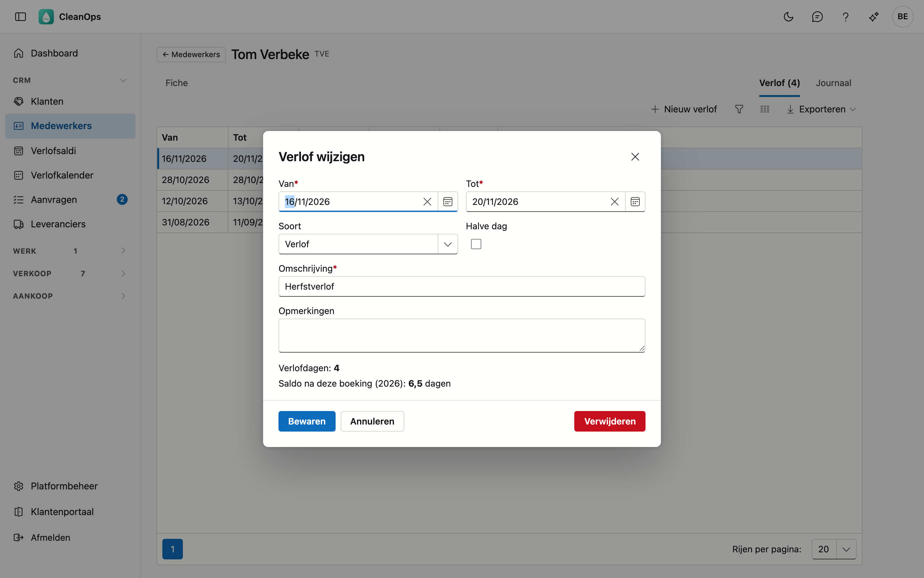Click Afmelden to log out
The width and height of the screenshot is (924, 578).
(x=70, y=538)
